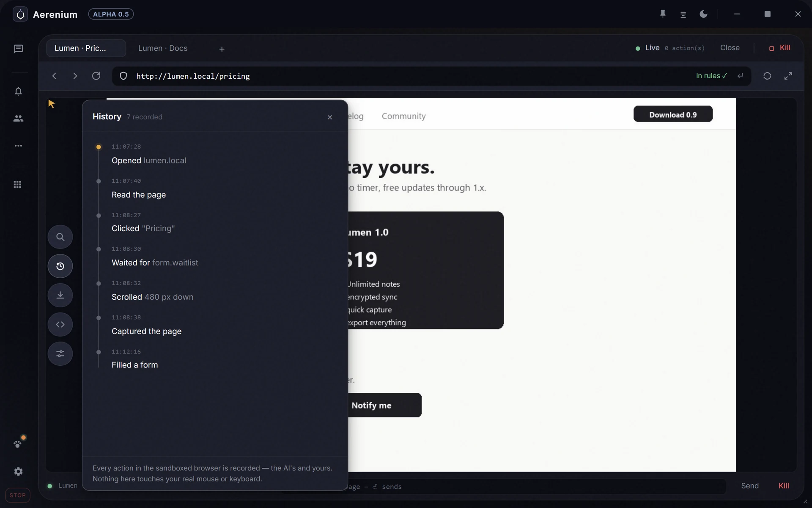Close the History panel
812x508 pixels.
click(x=330, y=117)
